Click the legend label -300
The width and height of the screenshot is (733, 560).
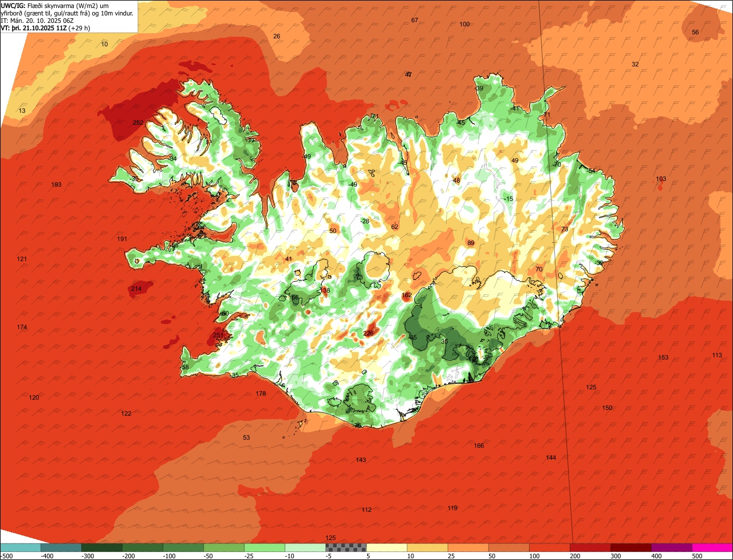[88, 555]
